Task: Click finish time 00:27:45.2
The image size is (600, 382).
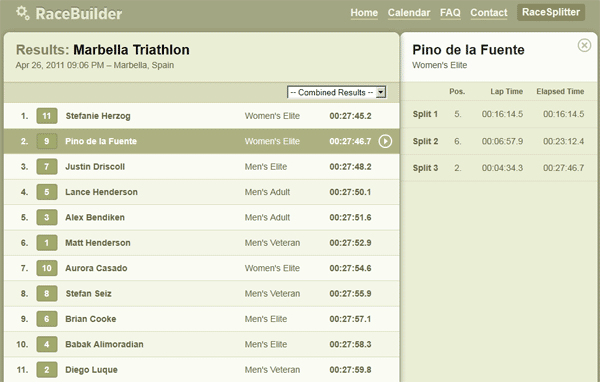Action: 350,116
